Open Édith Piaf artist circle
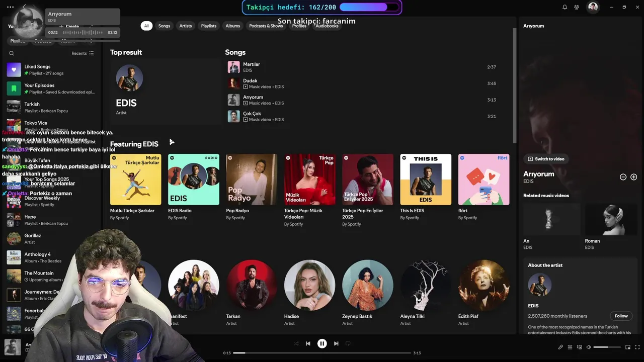Image resolution: width=644 pixels, height=362 pixels. (x=484, y=285)
